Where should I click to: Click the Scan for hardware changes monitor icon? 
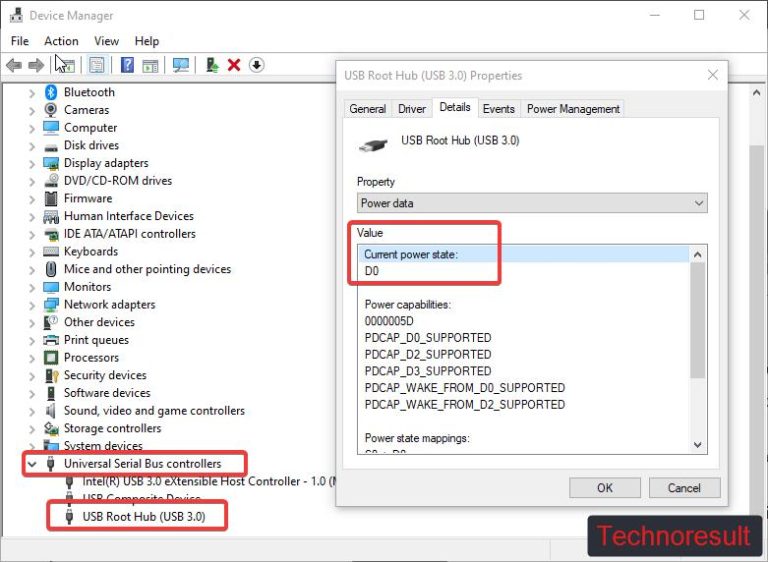point(181,65)
